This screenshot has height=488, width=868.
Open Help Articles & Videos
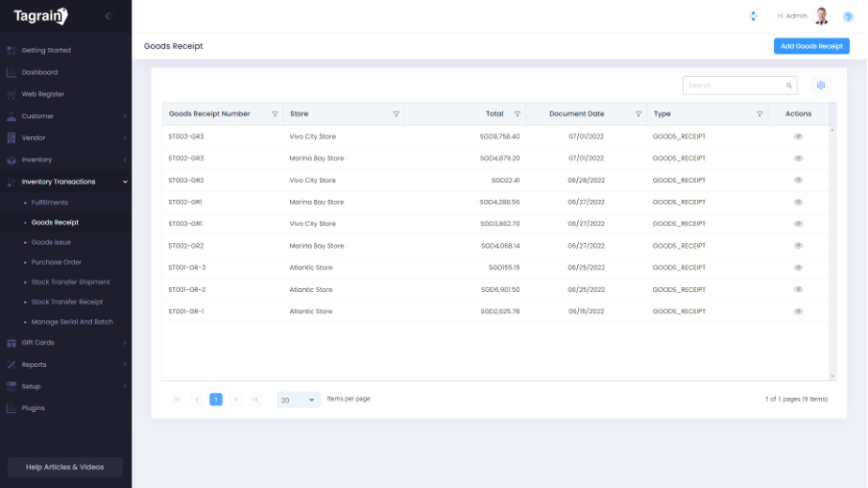65,467
